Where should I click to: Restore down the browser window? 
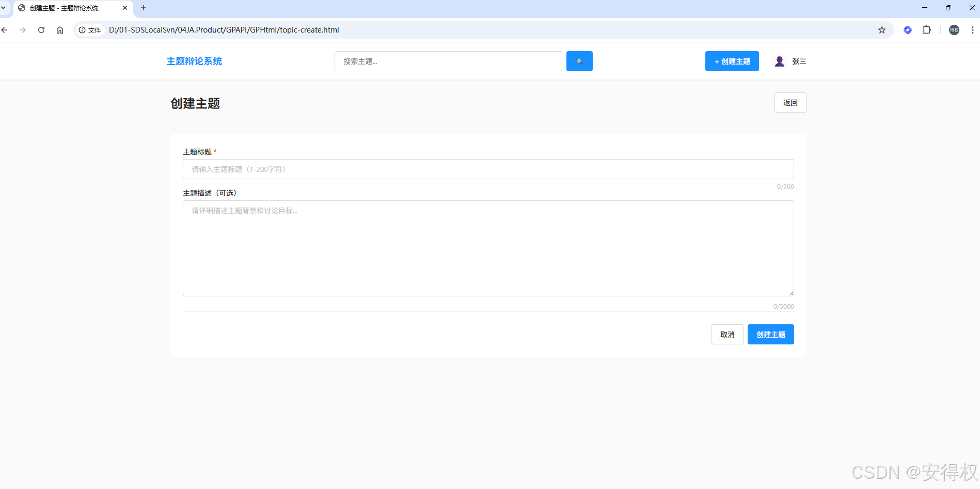click(949, 8)
